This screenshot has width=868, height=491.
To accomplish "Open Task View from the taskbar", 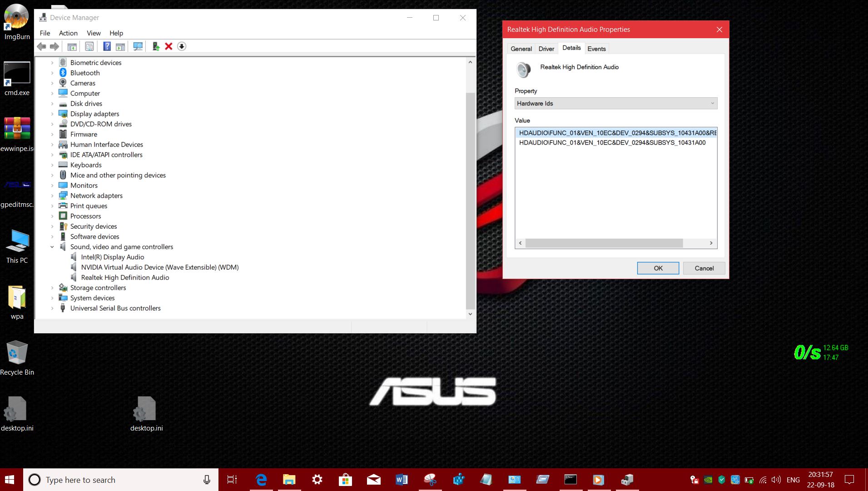I will pyautogui.click(x=232, y=480).
